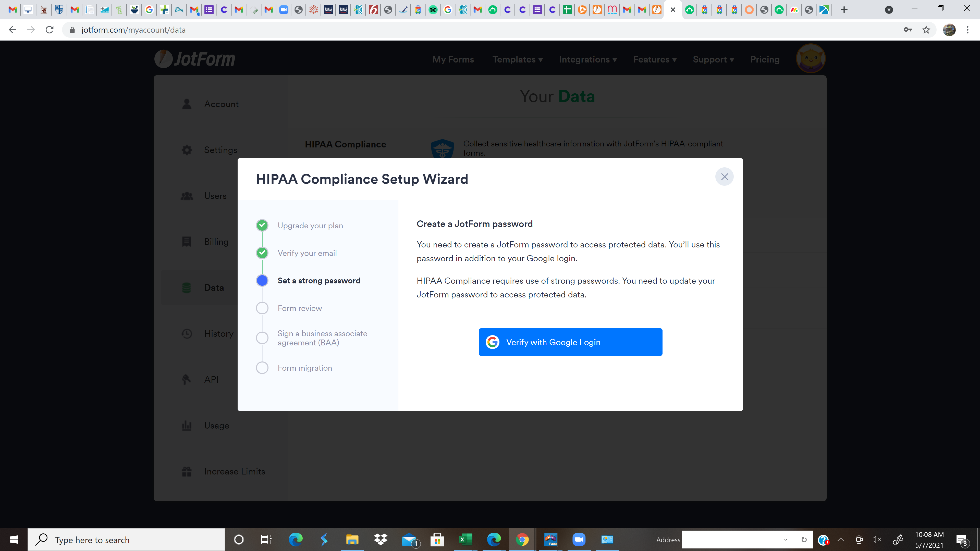Expand the Templates dropdown menu
Screen dimensions: 980x551
[517, 59]
